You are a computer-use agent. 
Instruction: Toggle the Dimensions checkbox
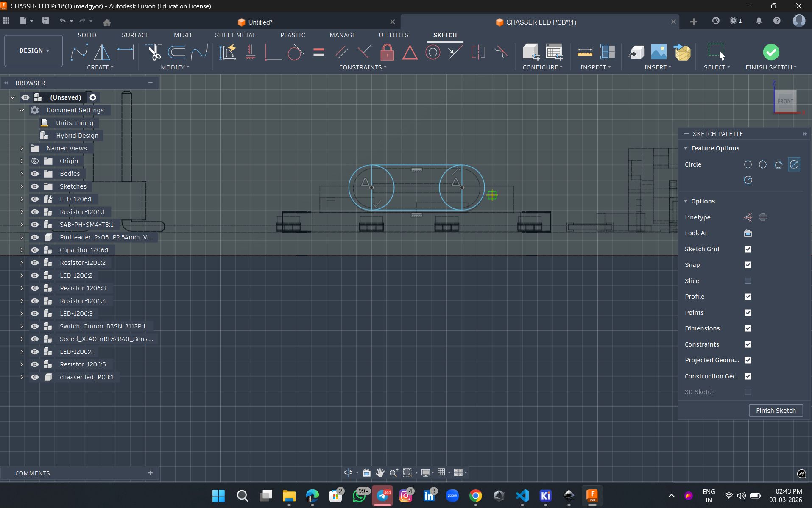748,328
